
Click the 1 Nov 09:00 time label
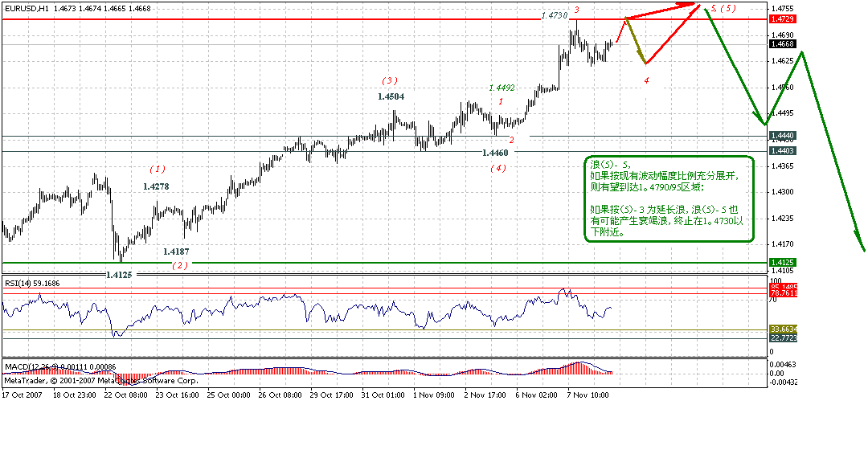tap(433, 395)
